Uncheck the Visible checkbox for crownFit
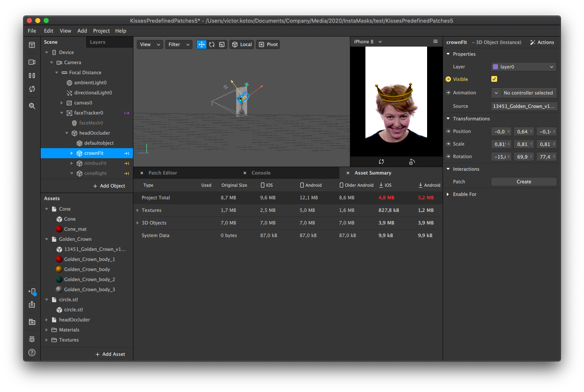The image size is (584, 392). 494,79
